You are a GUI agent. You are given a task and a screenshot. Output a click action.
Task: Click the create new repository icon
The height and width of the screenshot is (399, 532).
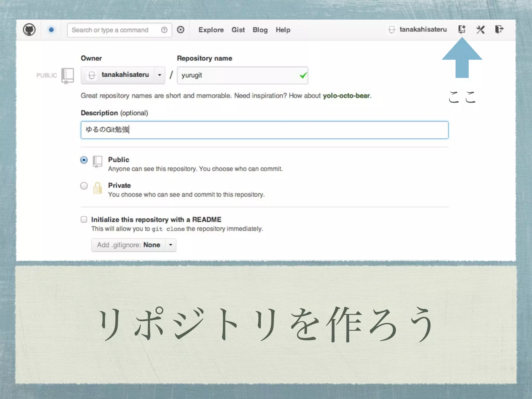click(462, 29)
